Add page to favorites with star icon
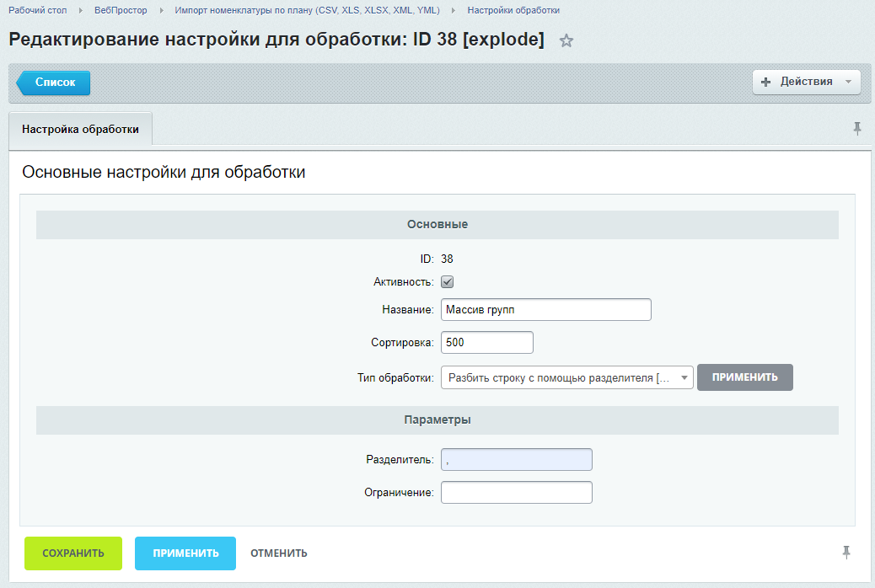875x588 pixels. pos(566,40)
